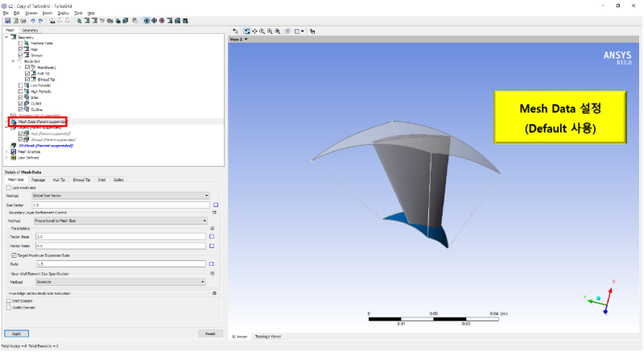Select the Mesh Data tree item
644x352 pixels.
[41, 122]
